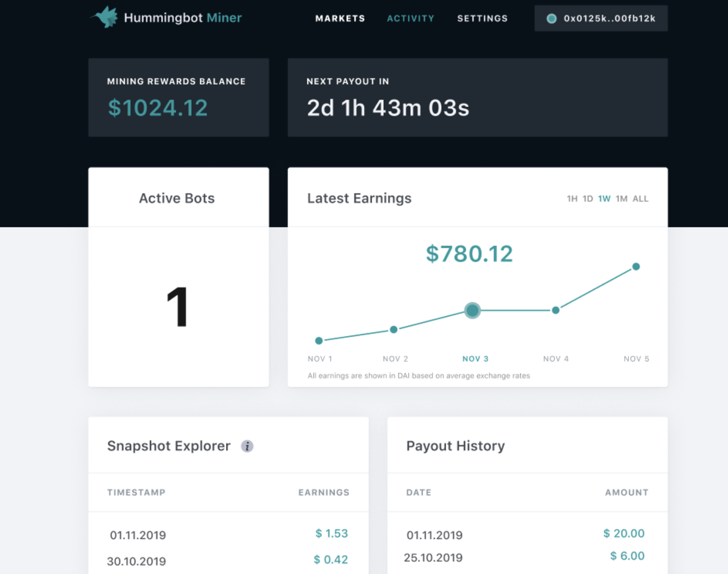Select the 1W range currently active

tap(604, 199)
